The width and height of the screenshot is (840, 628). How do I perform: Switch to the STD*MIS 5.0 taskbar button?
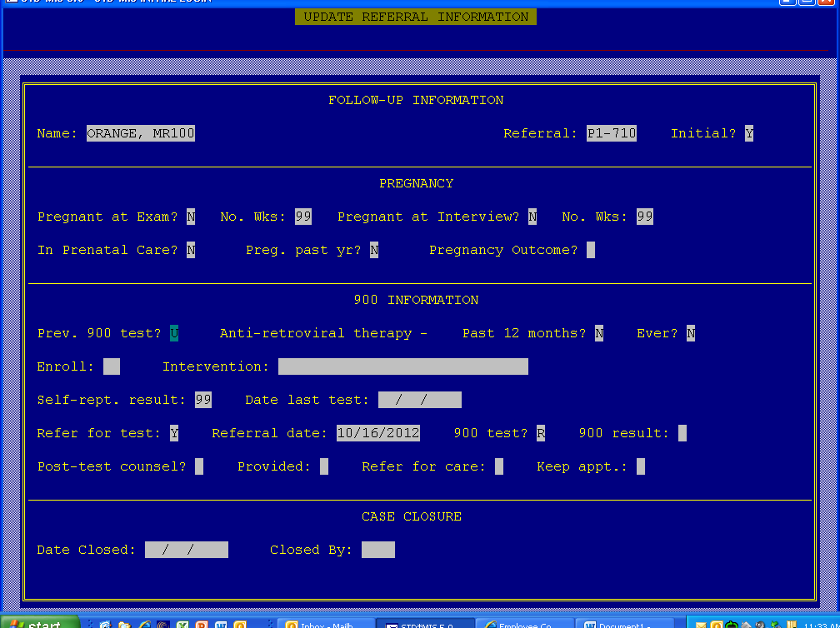pyautogui.click(x=426, y=623)
